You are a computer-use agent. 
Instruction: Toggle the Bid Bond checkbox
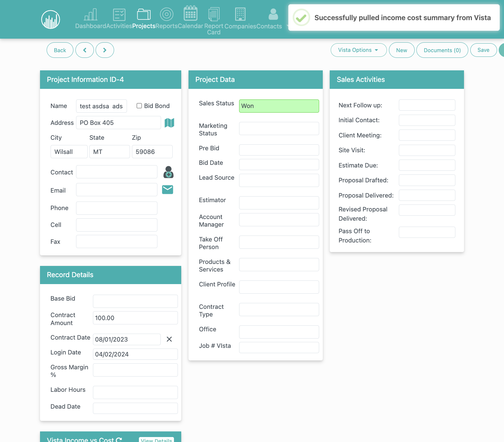pos(139,106)
